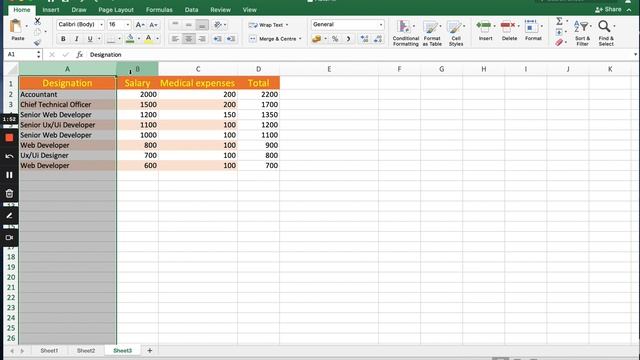This screenshot has height=360, width=640.
Task: Click Merge & Centre button
Action: [x=274, y=39]
